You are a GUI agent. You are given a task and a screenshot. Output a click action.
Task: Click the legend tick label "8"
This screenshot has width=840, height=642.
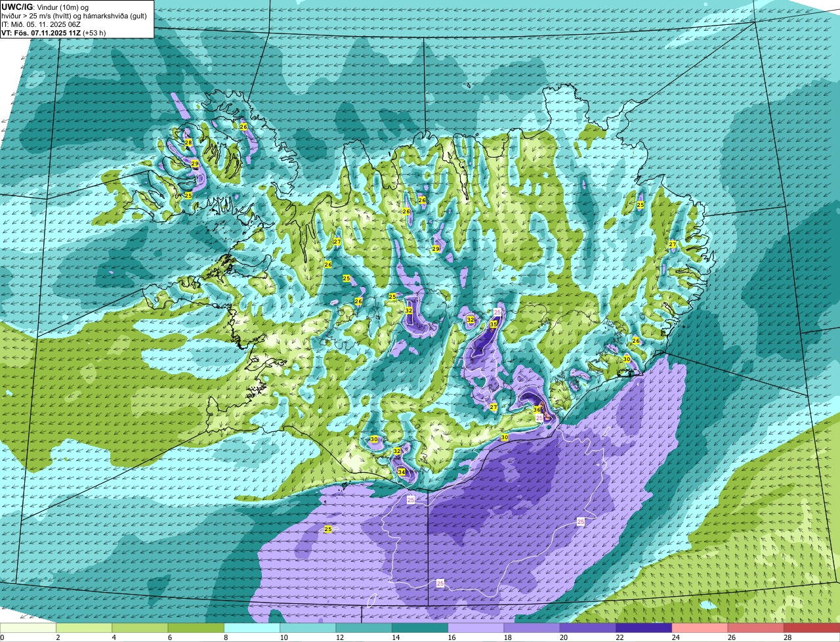[x=226, y=637]
